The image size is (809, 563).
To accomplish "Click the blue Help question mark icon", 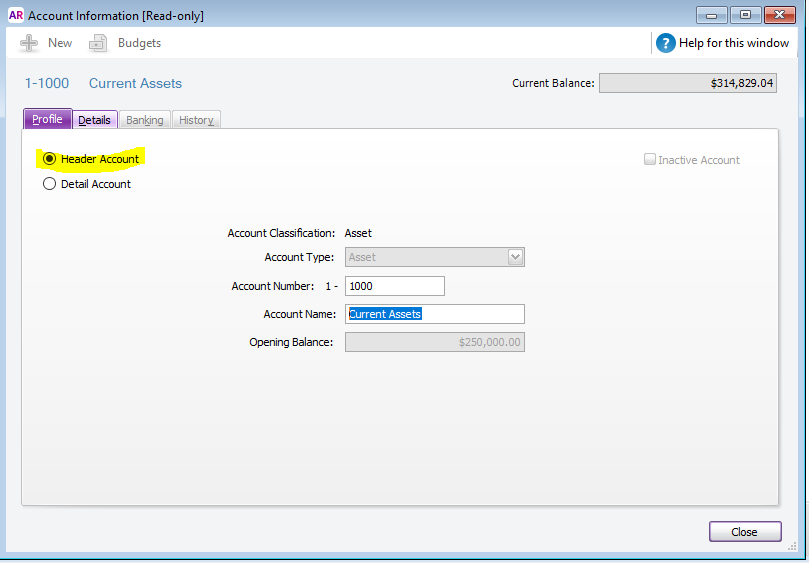I will tap(666, 43).
